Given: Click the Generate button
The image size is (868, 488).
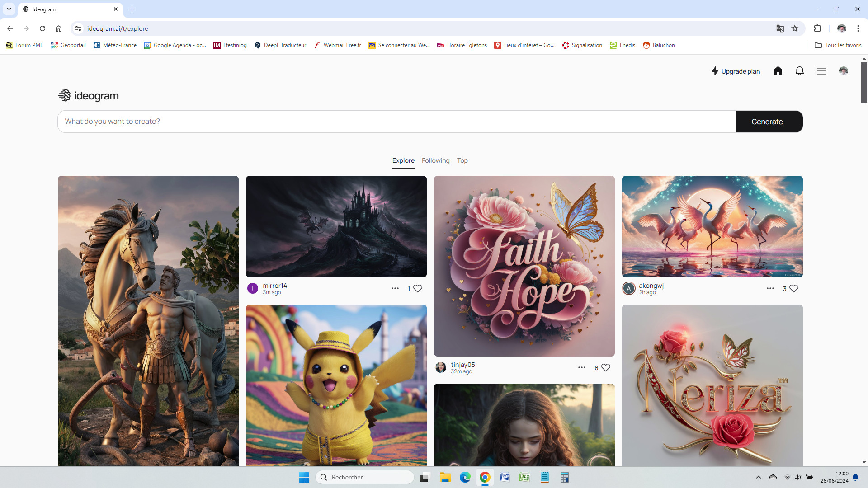Looking at the screenshot, I should pos(769,122).
